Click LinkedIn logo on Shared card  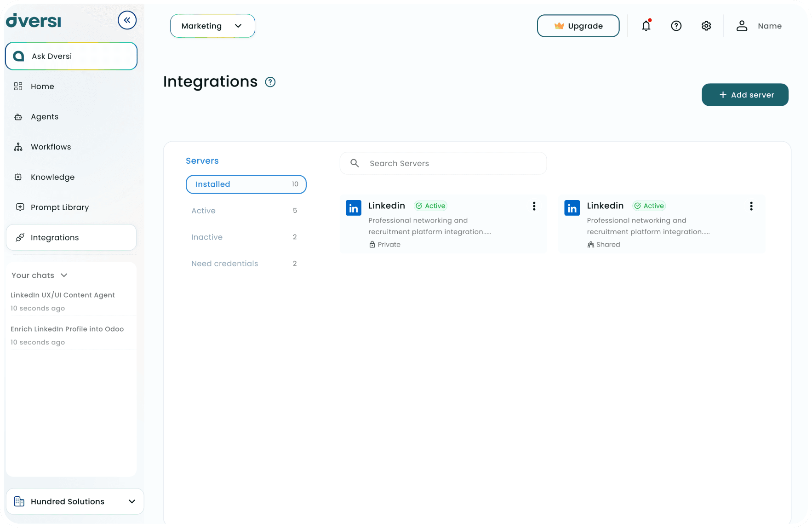pyautogui.click(x=572, y=208)
